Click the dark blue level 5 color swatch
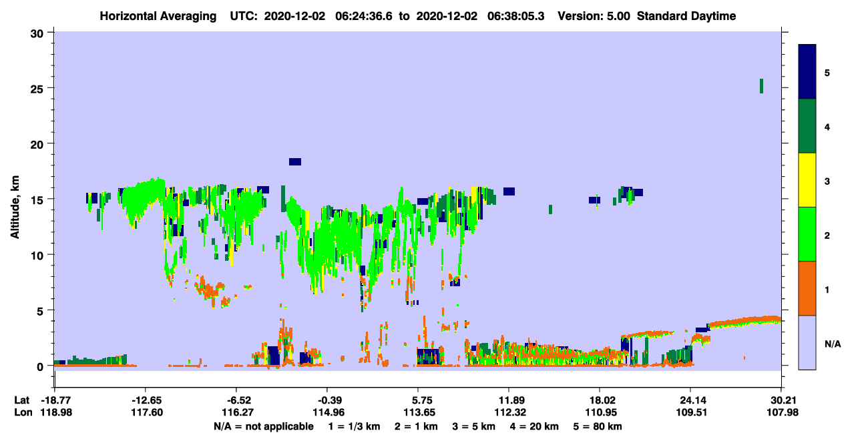The width and height of the screenshot is (868, 445). [x=807, y=72]
